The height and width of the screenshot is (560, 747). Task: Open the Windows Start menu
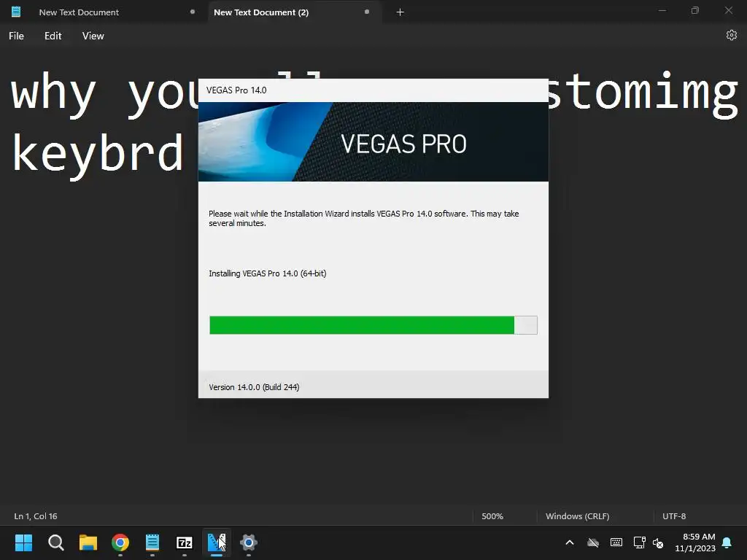23,542
